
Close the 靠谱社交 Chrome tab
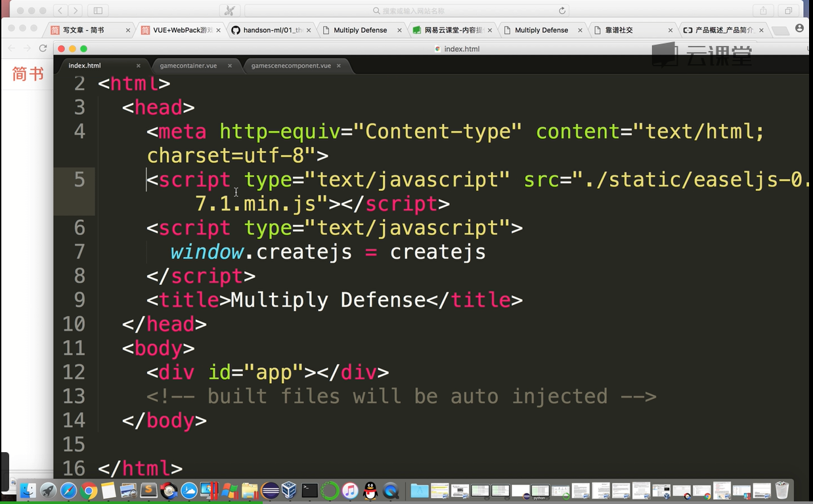point(670,30)
